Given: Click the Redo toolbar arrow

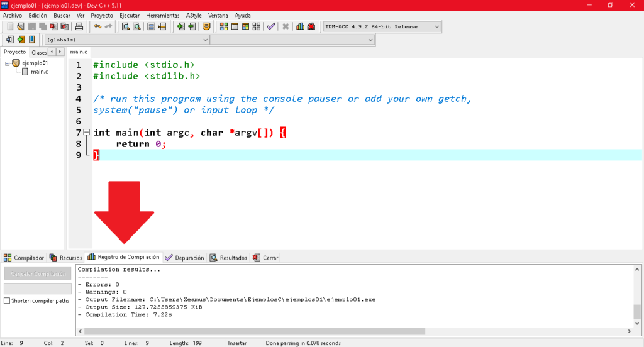Looking at the screenshot, I should [108, 26].
